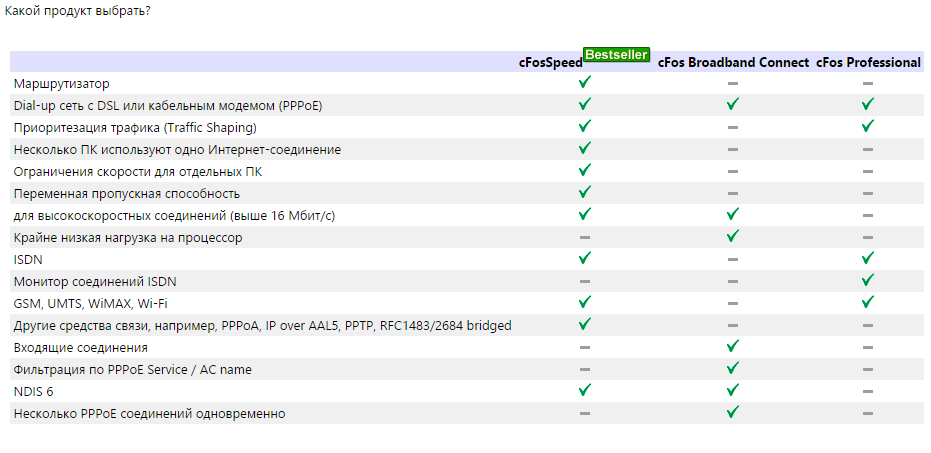The image size is (931, 453).
Task: Click the green Bestseller badge
Action: click(x=616, y=55)
